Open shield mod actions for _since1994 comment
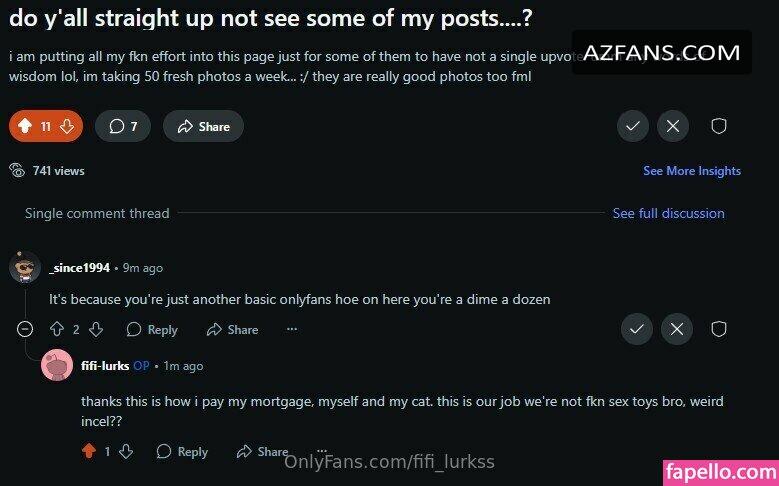 pyautogui.click(x=718, y=329)
